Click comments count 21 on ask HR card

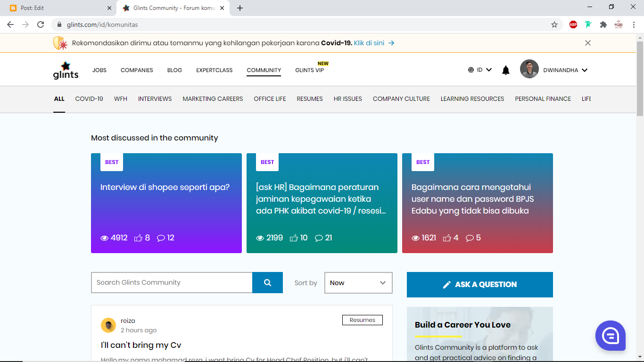(x=323, y=238)
